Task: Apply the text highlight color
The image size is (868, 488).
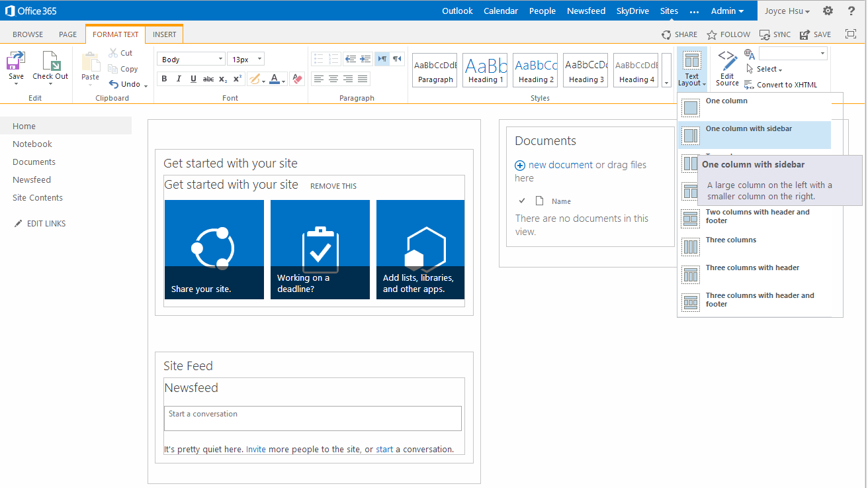Action: click(254, 79)
